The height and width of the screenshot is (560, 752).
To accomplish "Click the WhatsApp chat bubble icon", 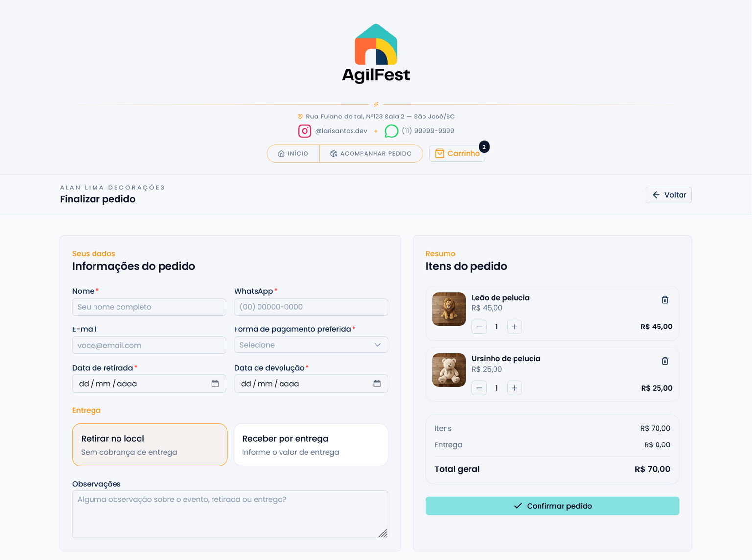I will [x=391, y=131].
